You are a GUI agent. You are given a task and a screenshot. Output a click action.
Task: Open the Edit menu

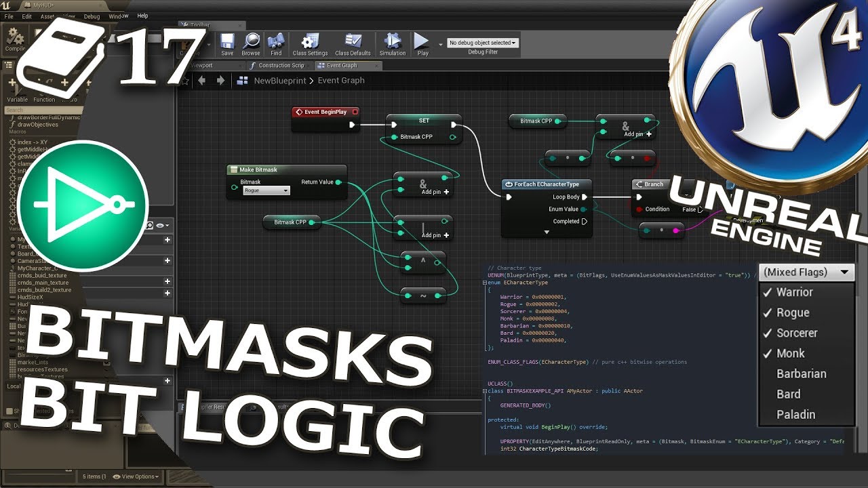coord(27,16)
